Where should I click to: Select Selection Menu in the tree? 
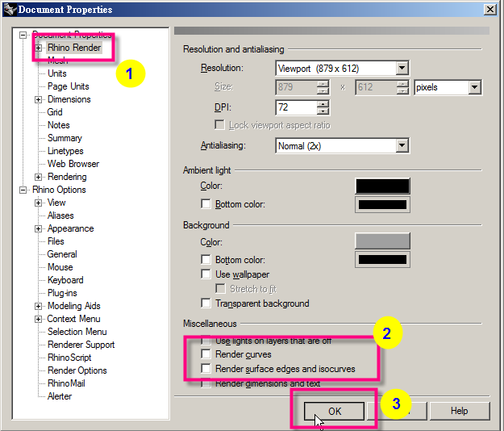(x=77, y=332)
